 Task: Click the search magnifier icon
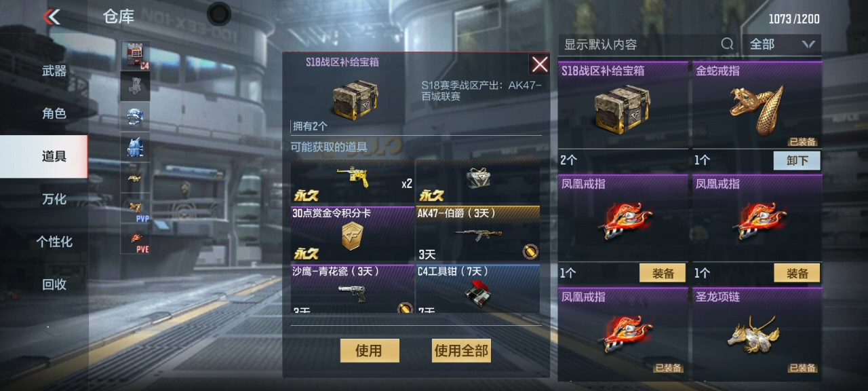pos(727,44)
